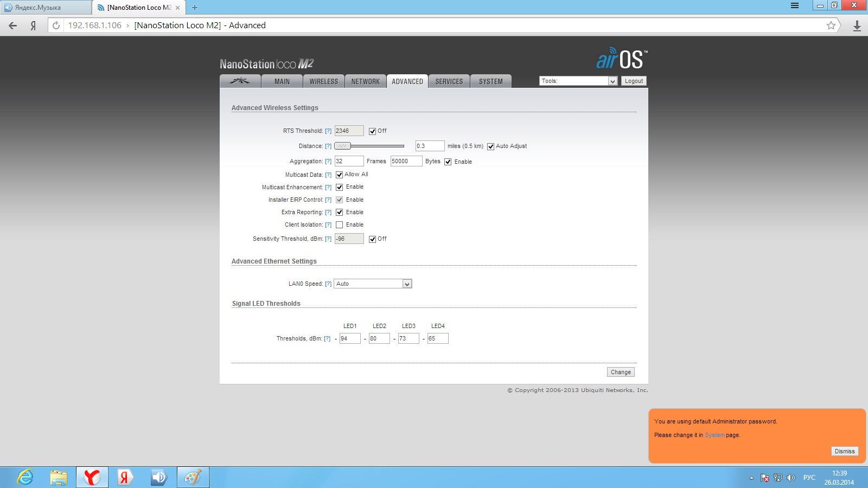Click the Aggregation Bytes input field
Image resolution: width=868 pixels, height=488 pixels.
coord(406,161)
